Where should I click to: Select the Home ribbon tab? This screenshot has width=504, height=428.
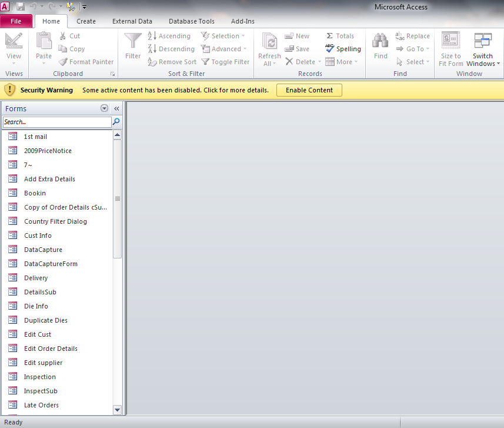pos(51,21)
